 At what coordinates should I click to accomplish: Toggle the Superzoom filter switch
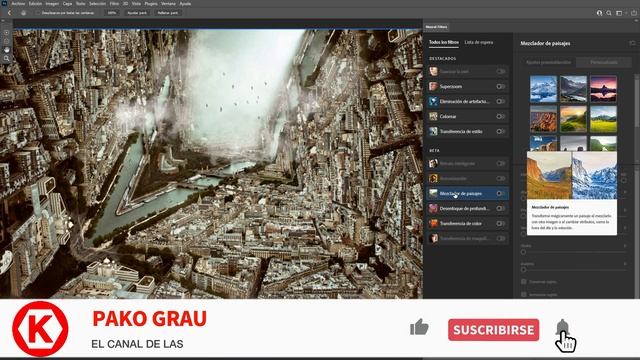(x=500, y=87)
